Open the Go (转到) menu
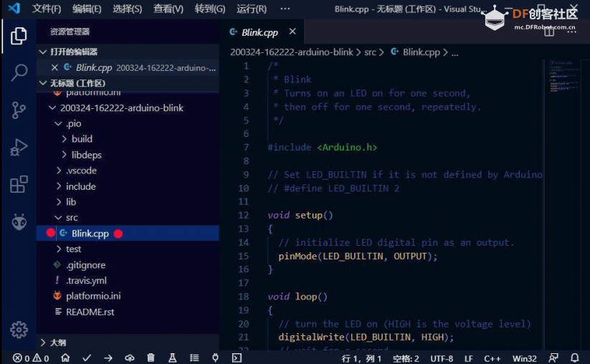This screenshot has width=590, height=364. click(x=210, y=9)
